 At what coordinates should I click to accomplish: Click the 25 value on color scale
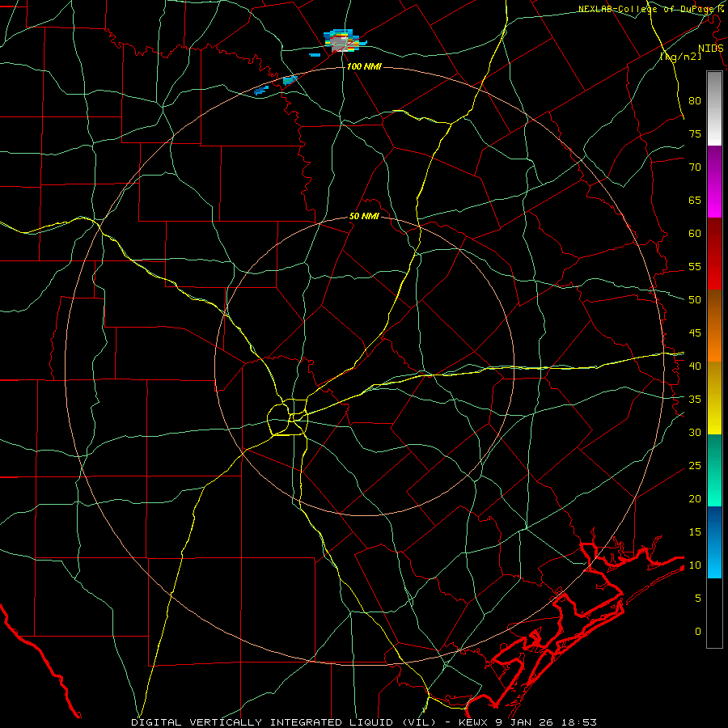[695, 466]
